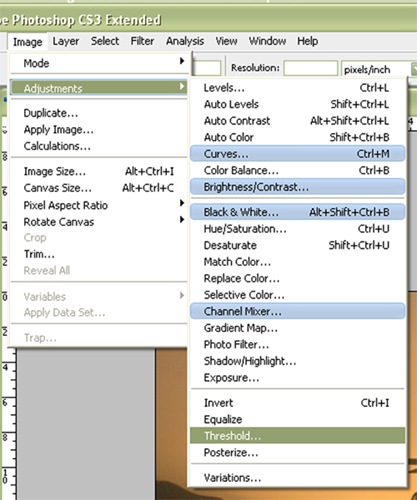The width and height of the screenshot is (417, 500).
Task: Choose Calculations command
Action: pyautogui.click(x=99, y=146)
